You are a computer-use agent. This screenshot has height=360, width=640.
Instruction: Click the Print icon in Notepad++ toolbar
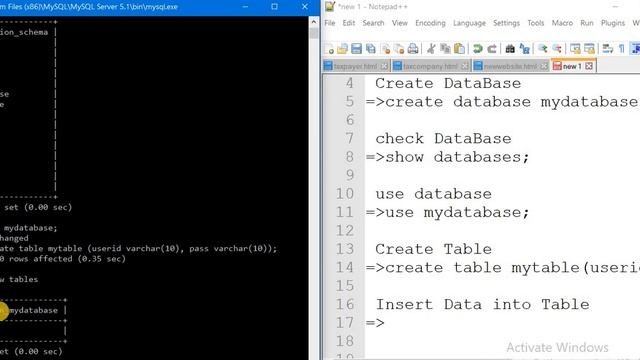(x=413, y=49)
